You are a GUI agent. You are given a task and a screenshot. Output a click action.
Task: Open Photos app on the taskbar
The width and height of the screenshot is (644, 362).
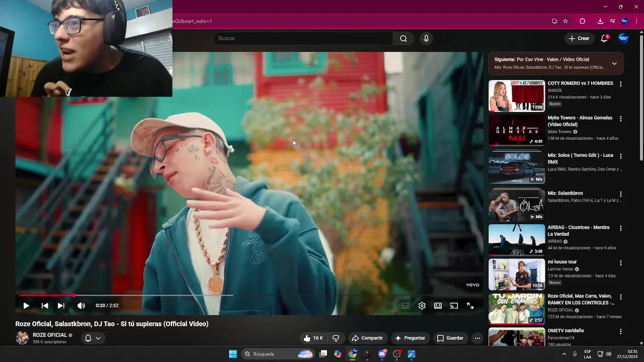[412, 354]
